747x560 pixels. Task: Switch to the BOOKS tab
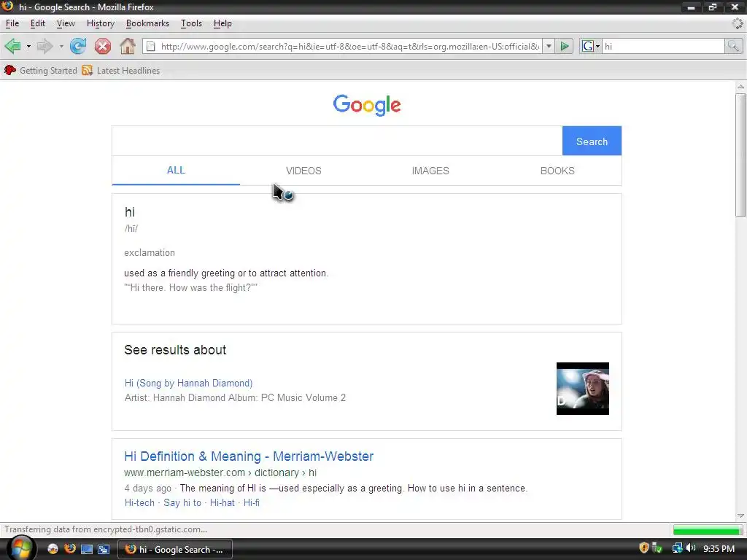[x=557, y=171]
